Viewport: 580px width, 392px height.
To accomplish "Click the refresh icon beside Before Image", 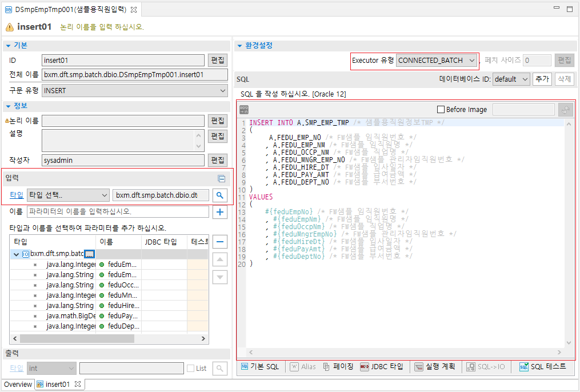I will (565, 109).
